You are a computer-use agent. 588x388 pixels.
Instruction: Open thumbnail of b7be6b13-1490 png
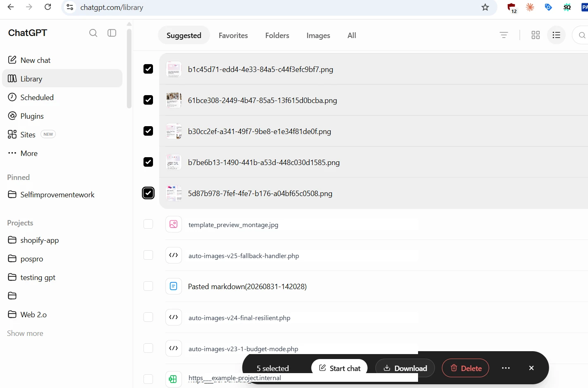click(x=174, y=162)
